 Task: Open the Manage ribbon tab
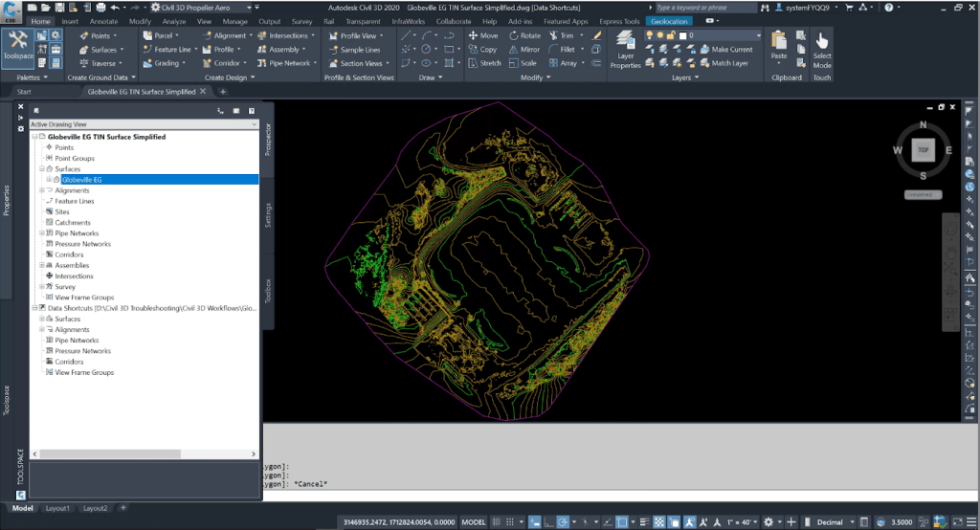pos(234,21)
